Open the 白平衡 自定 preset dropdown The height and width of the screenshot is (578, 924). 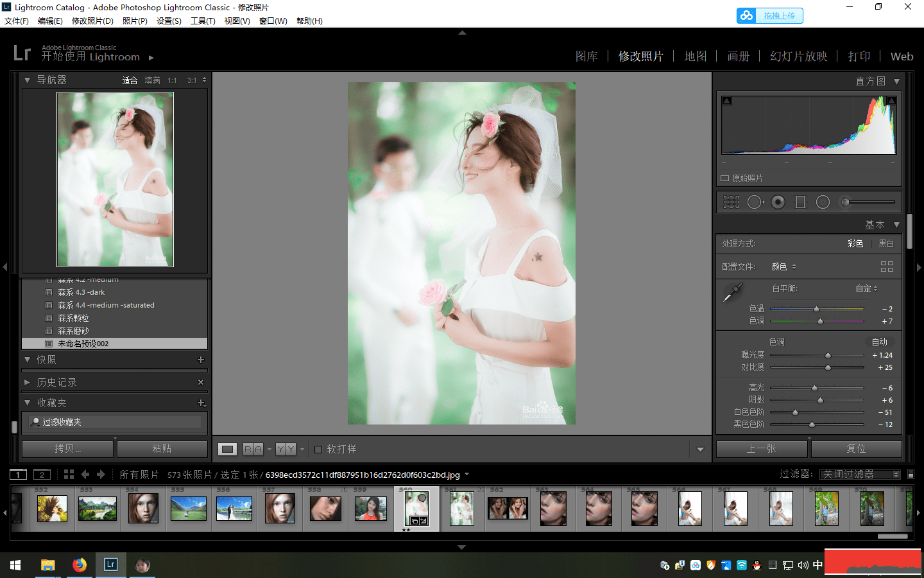coord(866,289)
